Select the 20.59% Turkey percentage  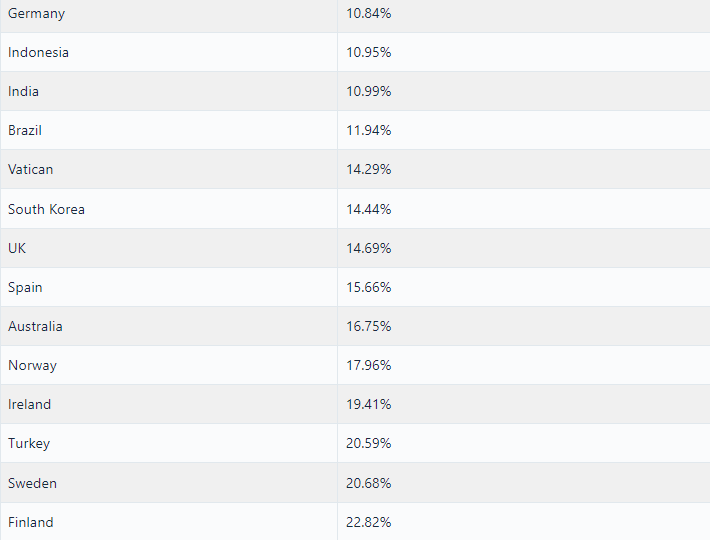(x=369, y=443)
